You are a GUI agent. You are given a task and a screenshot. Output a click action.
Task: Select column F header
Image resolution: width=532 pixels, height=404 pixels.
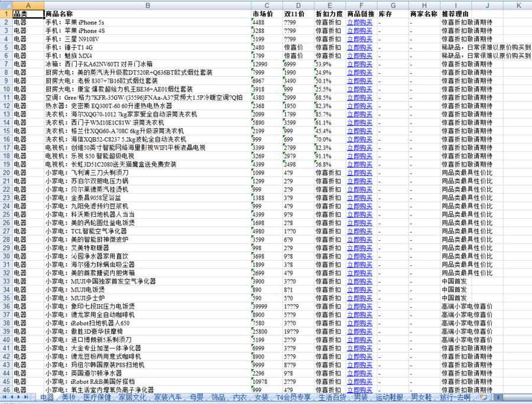pyautogui.click(x=361, y=5)
